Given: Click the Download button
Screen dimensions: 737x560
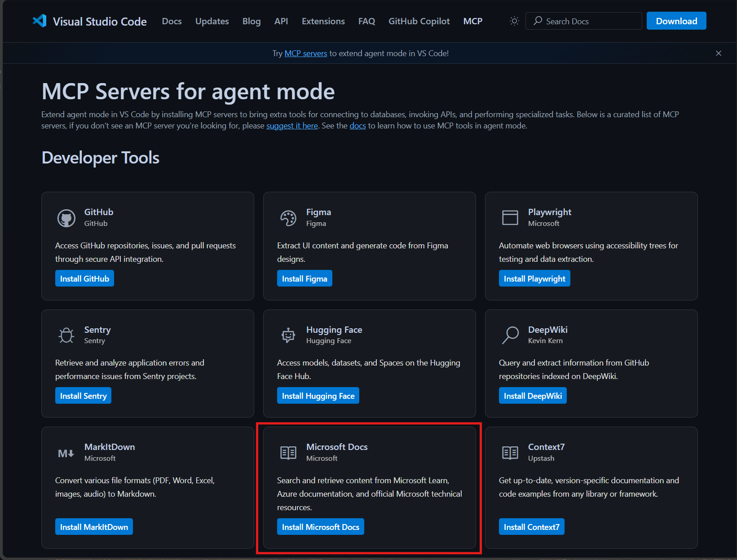Looking at the screenshot, I should pyautogui.click(x=676, y=21).
